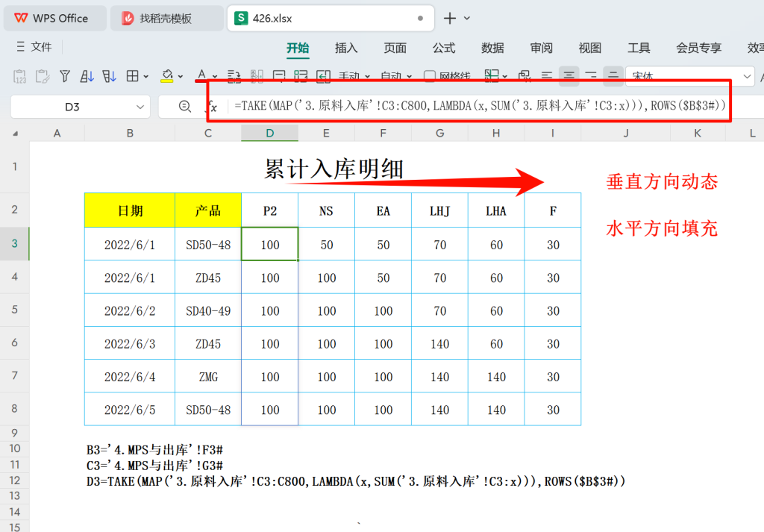Open dropdown arrow next to new tab plus
Screen dimensions: 764x532
point(467,19)
